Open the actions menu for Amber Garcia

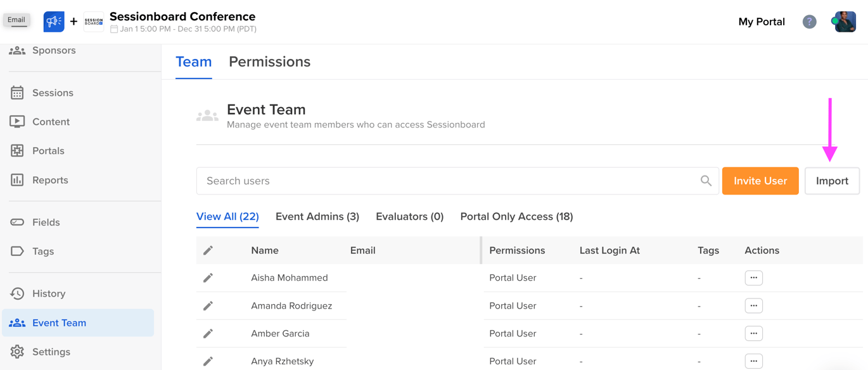753,333
